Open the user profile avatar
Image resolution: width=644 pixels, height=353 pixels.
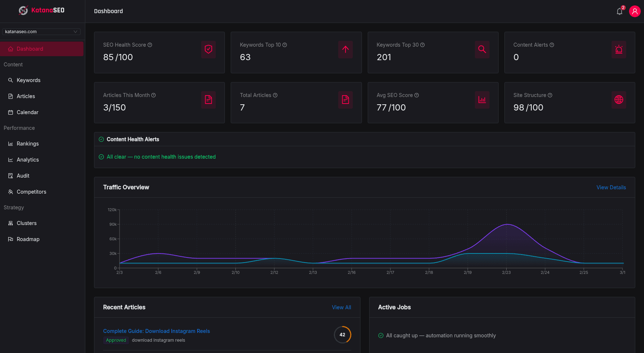click(635, 11)
